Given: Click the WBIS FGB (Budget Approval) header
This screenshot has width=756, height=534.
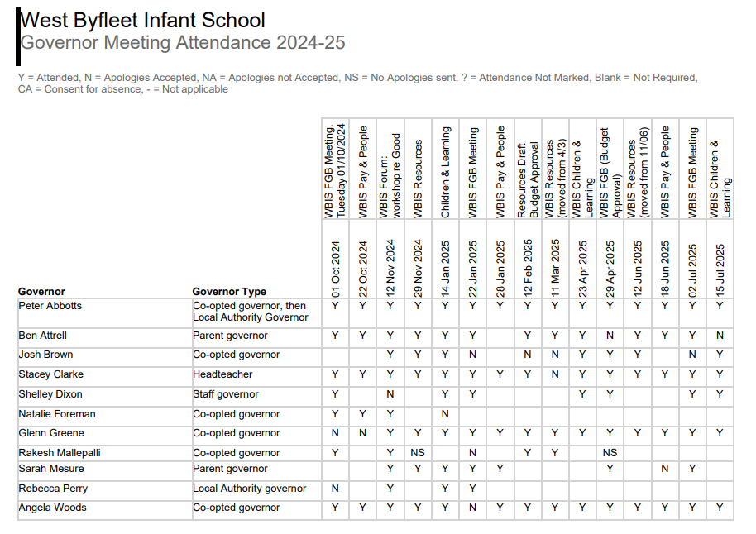Looking at the screenshot, I should coord(610,172).
